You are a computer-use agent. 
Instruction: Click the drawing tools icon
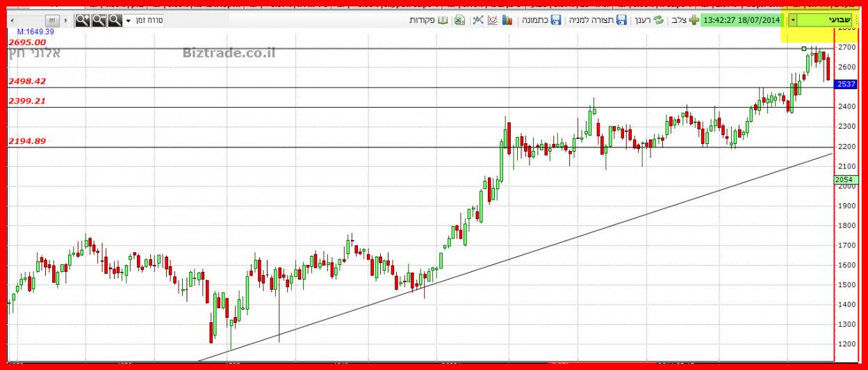click(477, 20)
